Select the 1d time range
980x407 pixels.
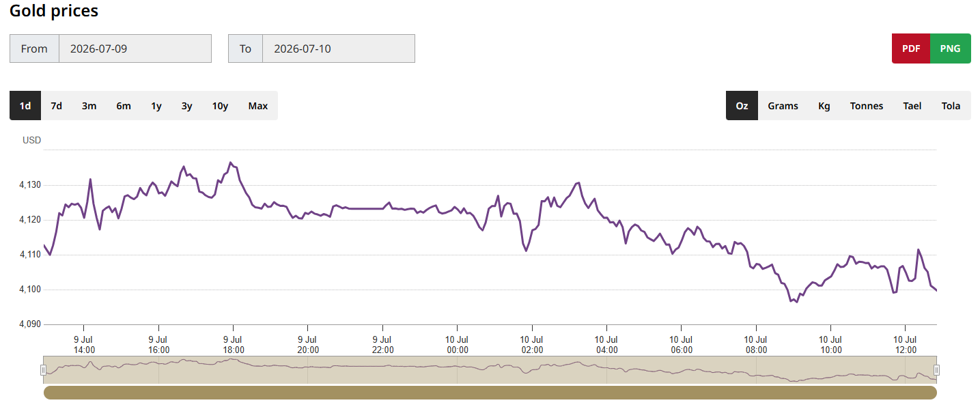[25, 106]
